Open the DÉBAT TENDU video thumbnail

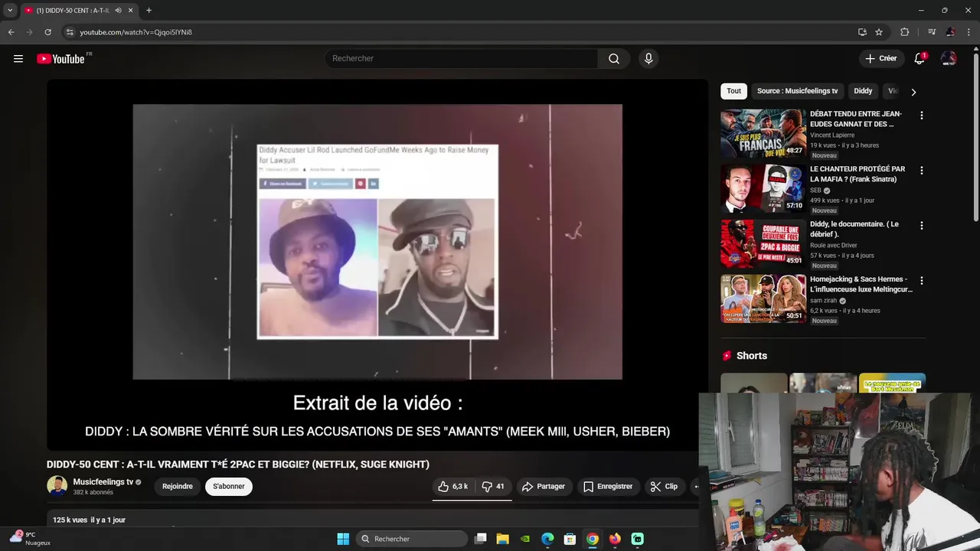pyautogui.click(x=763, y=133)
